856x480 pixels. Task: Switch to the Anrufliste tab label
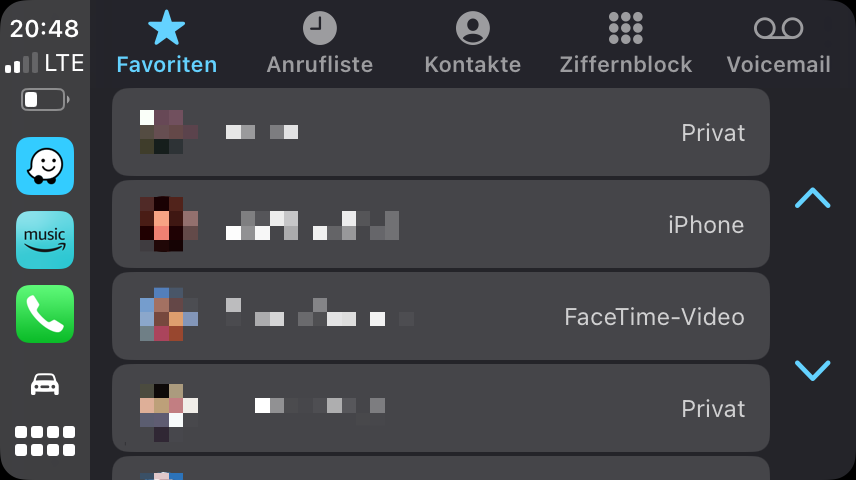pos(320,65)
